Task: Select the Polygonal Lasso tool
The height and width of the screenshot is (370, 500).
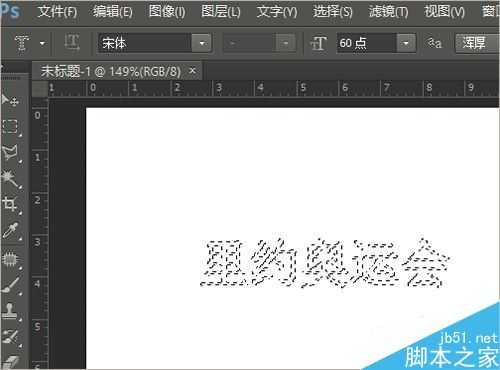Action: (10, 153)
